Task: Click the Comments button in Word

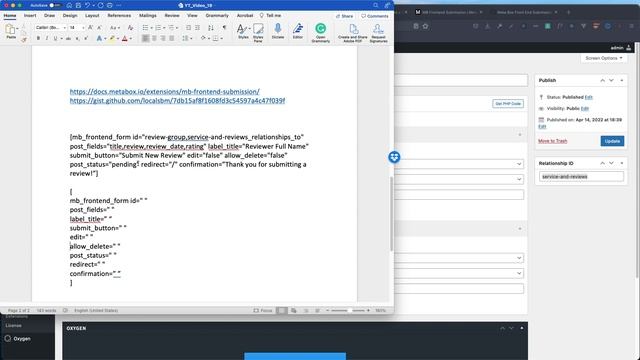Action: pyautogui.click(x=375, y=16)
